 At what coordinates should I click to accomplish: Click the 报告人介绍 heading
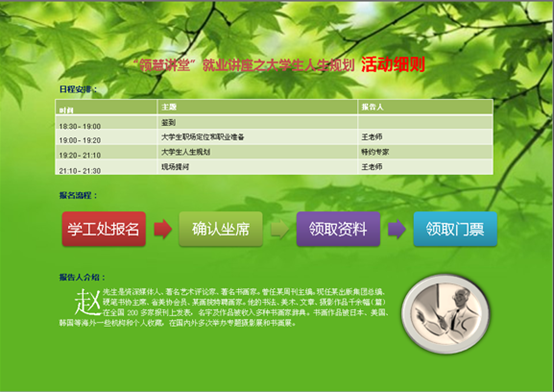(82, 277)
